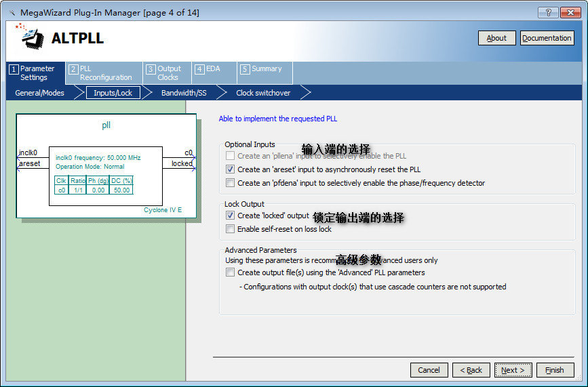Viewport: 588px width, 387px height.
Task: Close the MegaWizard Plug-In Manager window
Action: coord(570,12)
